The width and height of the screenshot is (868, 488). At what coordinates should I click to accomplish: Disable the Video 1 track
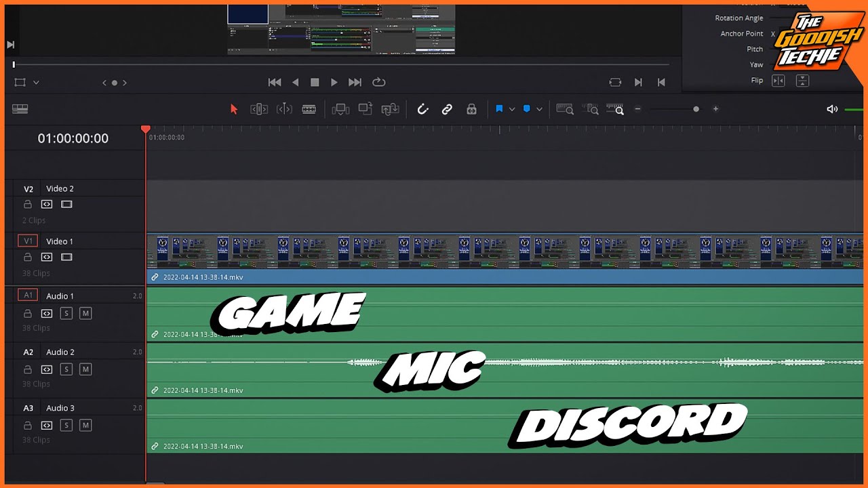pos(66,257)
